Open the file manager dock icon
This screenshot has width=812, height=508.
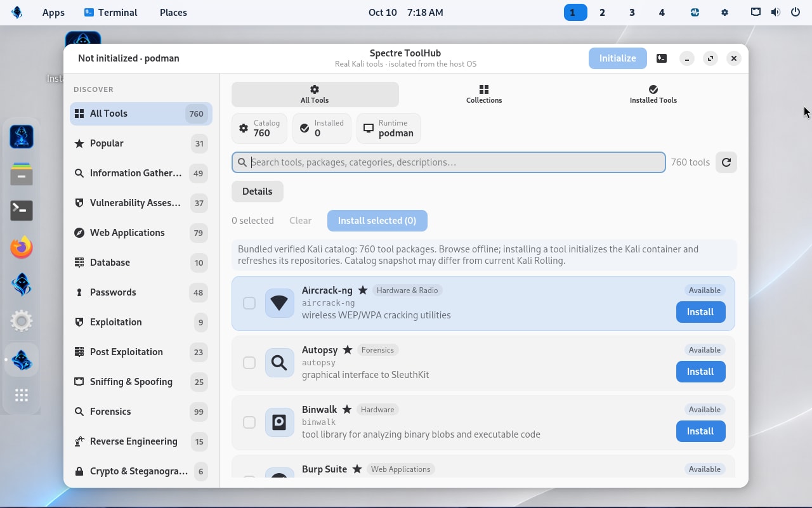pos(22,174)
